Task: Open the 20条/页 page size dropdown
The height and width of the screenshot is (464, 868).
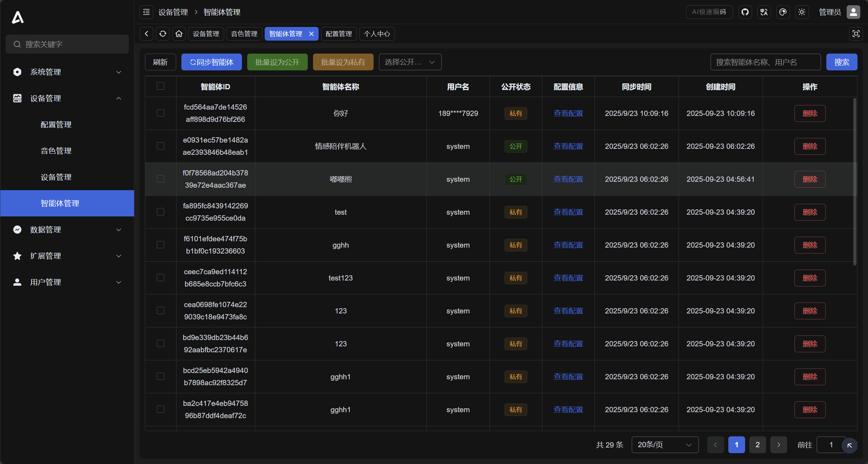Action: (x=665, y=445)
